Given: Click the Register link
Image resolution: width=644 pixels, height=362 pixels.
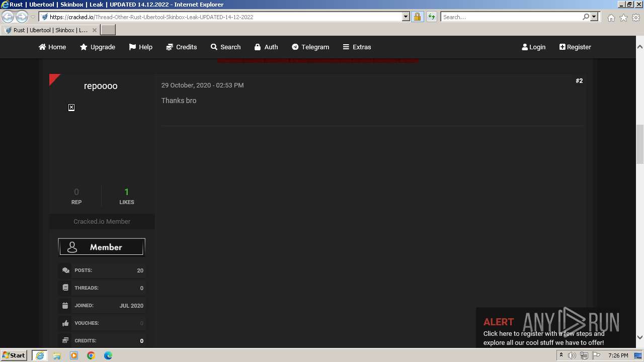Looking at the screenshot, I should point(575,47).
